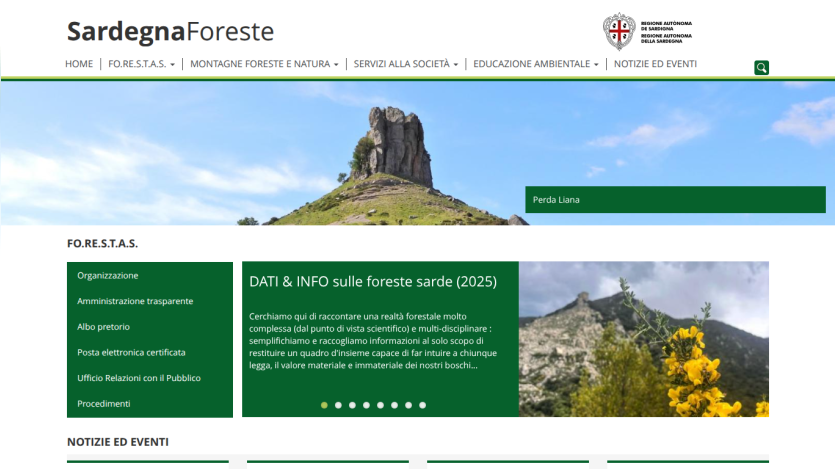
Task: Click the carousel description text starting 'Cerchiamo qui'
Action: [x=373, y=341]
